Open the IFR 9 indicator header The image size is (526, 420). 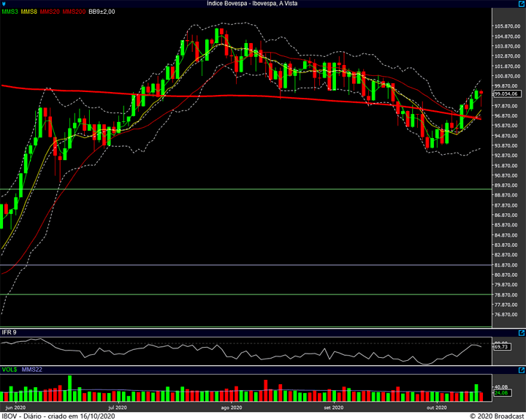point(9,332)
